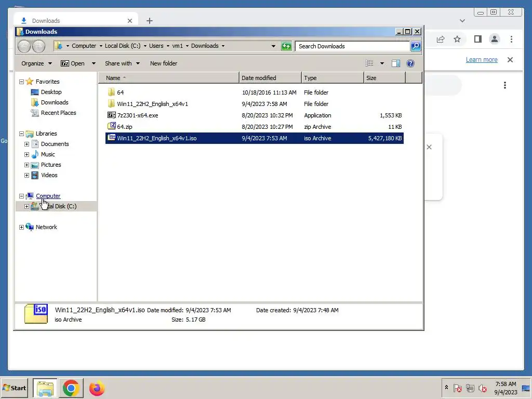Click the Favorites star icon

(x=30, y=82)
